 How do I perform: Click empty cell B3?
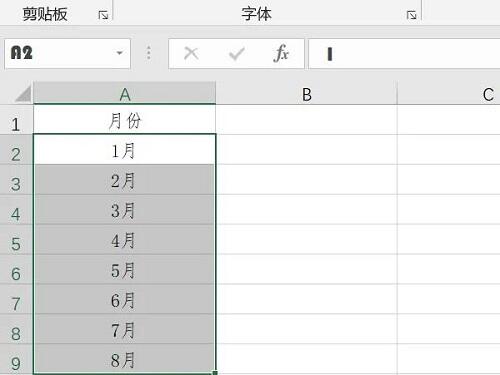coord(307,180)
